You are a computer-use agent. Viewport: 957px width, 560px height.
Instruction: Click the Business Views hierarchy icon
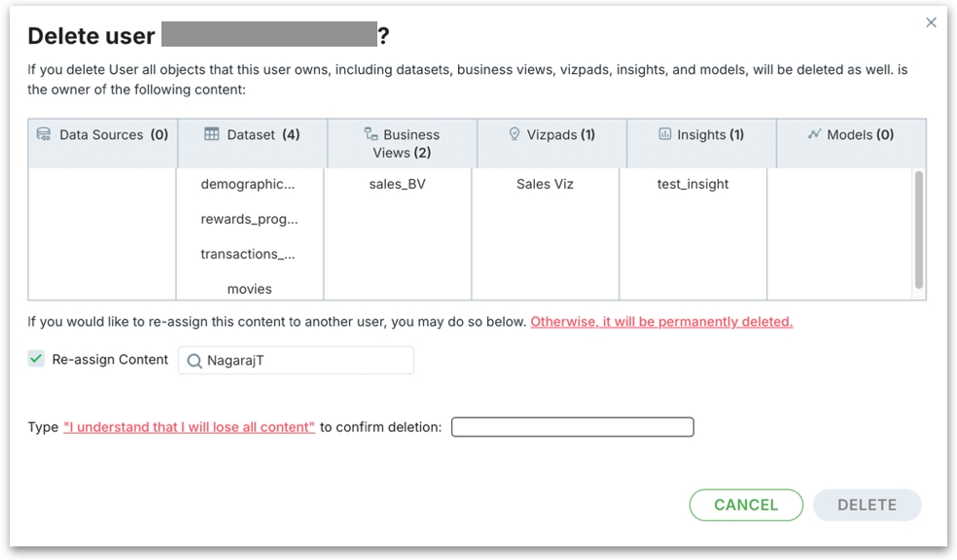(x=371, y=134)
